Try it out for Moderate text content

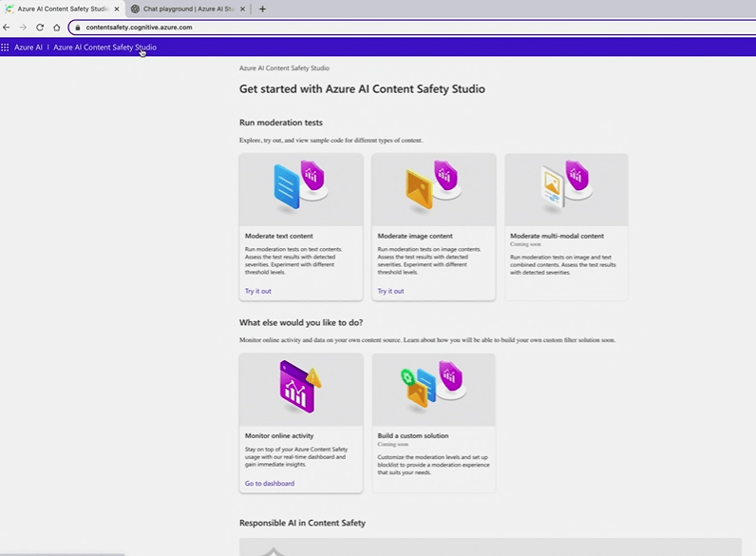tap(258, 291)
